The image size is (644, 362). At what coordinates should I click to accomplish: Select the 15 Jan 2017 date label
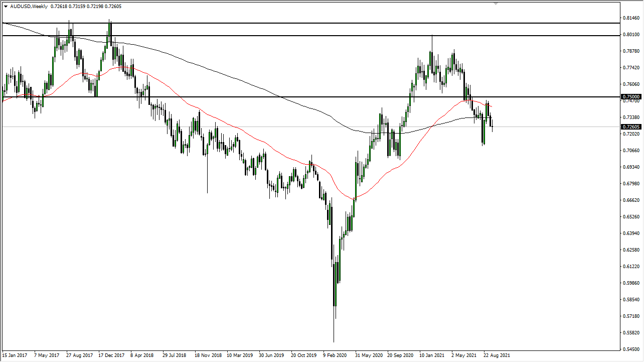point(15,355)
